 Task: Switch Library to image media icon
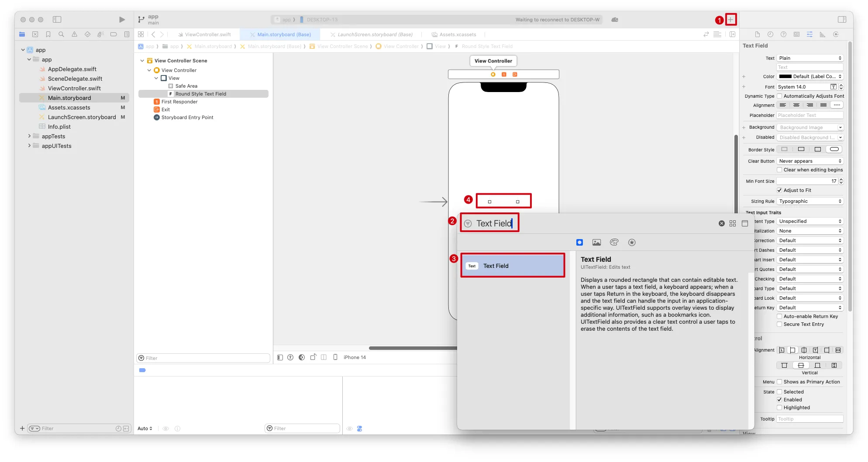tap(596, 243)
